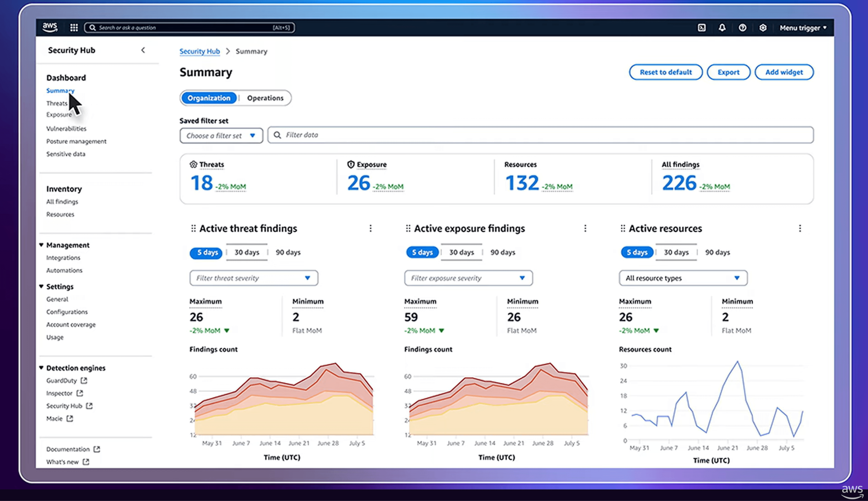Viewport: 868px width, 501px height.
Task: Open Posture management in the sidebar
Action: 76,141
